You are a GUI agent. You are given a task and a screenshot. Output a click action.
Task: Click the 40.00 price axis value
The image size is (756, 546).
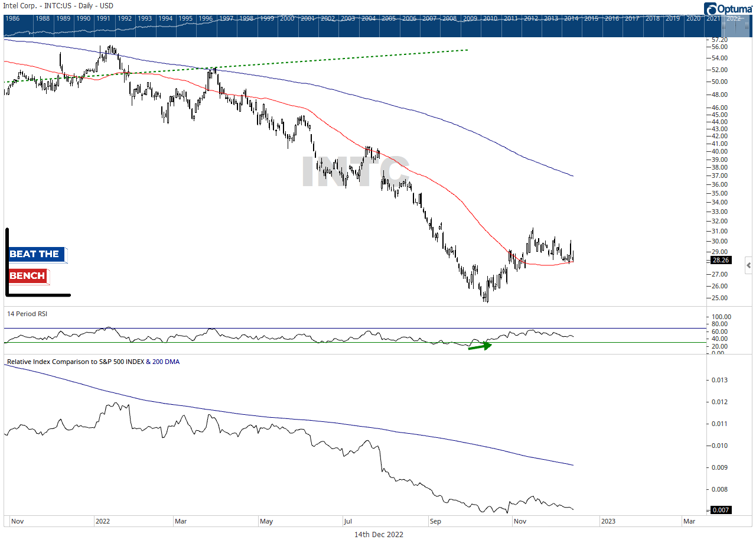pos(719,151)
